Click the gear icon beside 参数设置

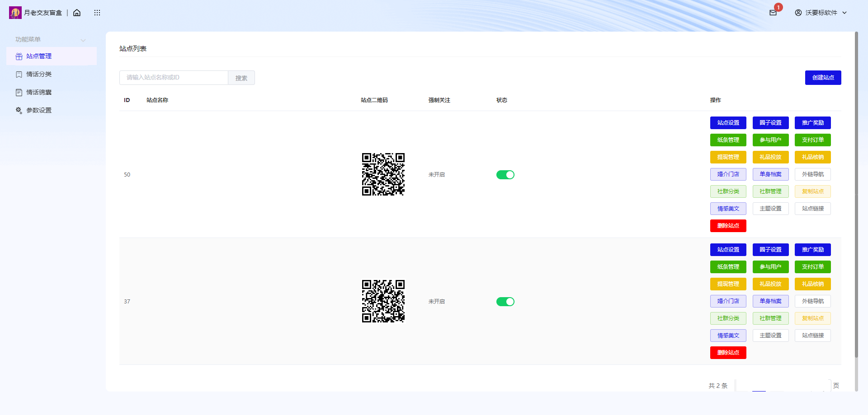[x=19, y=111]
